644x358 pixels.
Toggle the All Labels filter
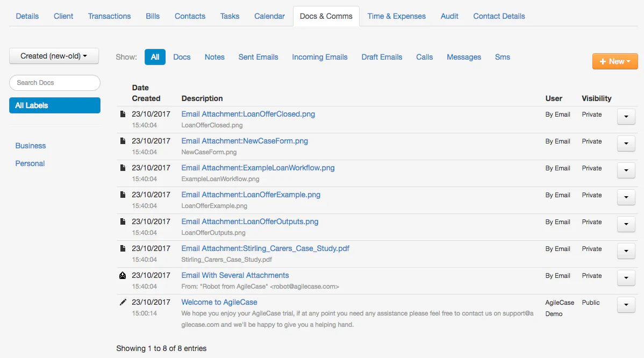(54, 105)
